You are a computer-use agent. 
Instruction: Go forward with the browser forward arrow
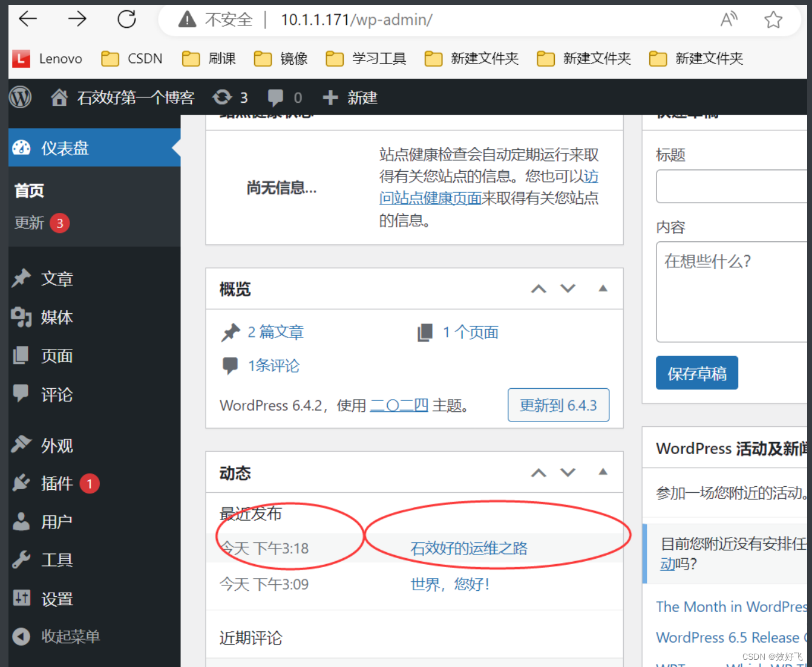click(77, 19)
